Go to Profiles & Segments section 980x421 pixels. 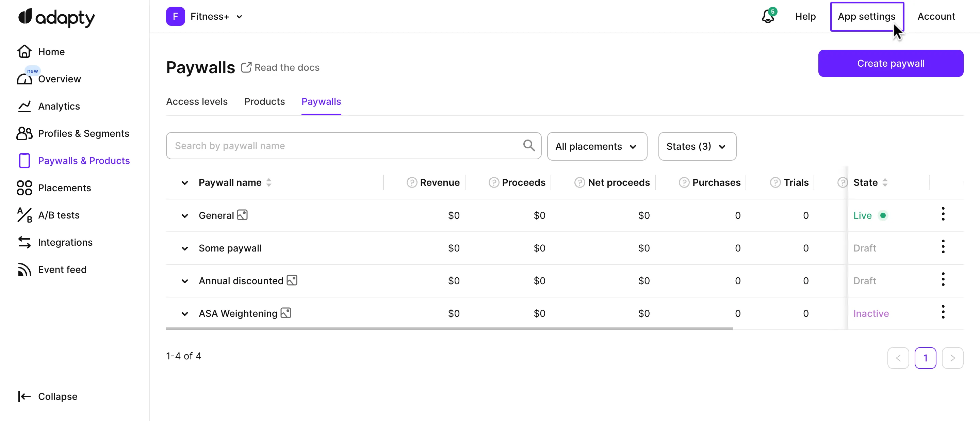[83, 133]
